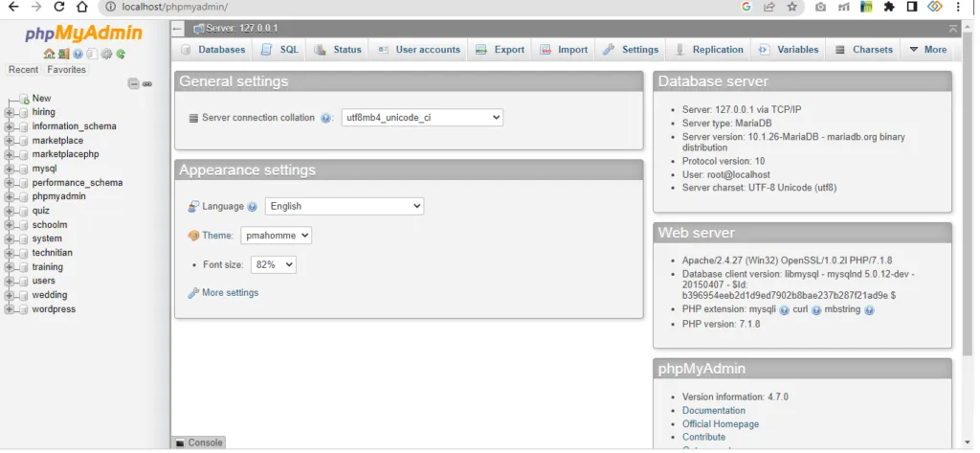Open the Variables tab
Viewport: 980px width, 453px height.
pyautogui.click(x=789, y=50)
